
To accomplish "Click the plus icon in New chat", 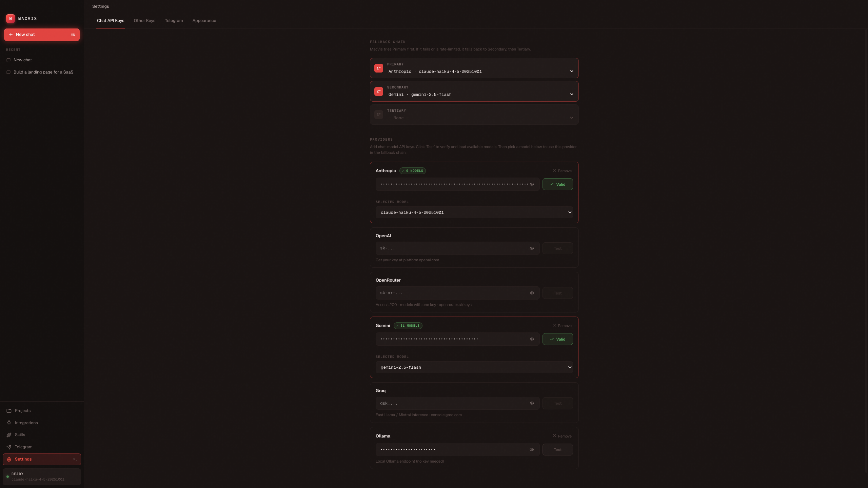I will pos(11,35).
